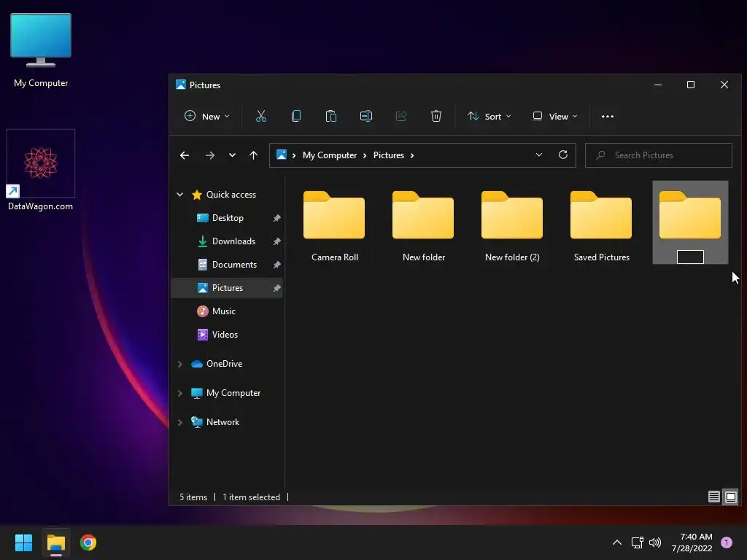Unpin Pictures using its pin icon
This screenshot has height=560, width=747.
[276, 288]
